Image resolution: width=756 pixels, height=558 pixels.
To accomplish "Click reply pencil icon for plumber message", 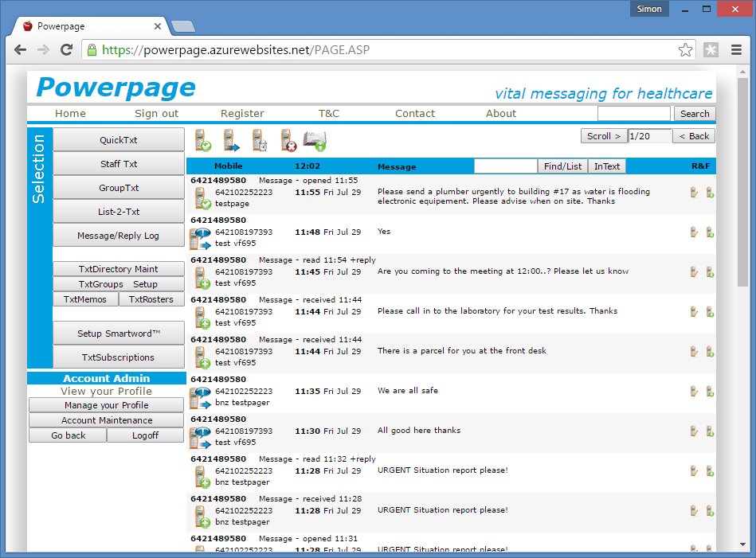I will click(694, 192).
